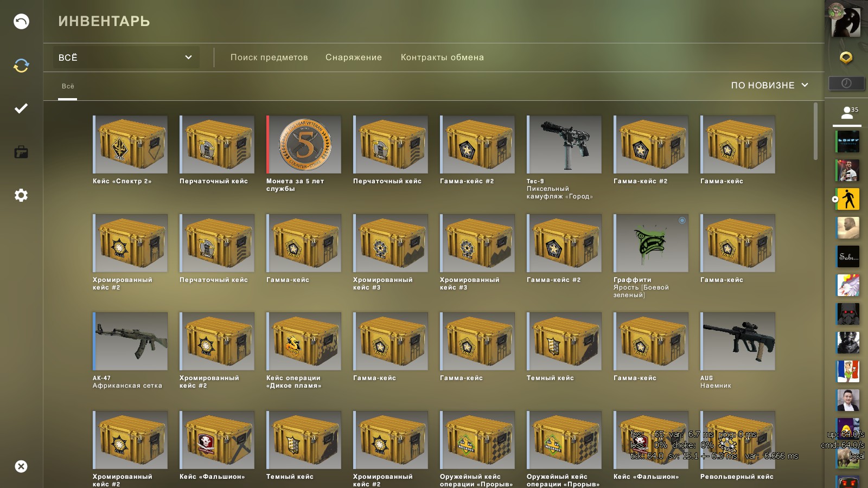Select the Монета за 5 лет службы item
The width and height of the screenshot is (868, 488).
click(304, 153)
